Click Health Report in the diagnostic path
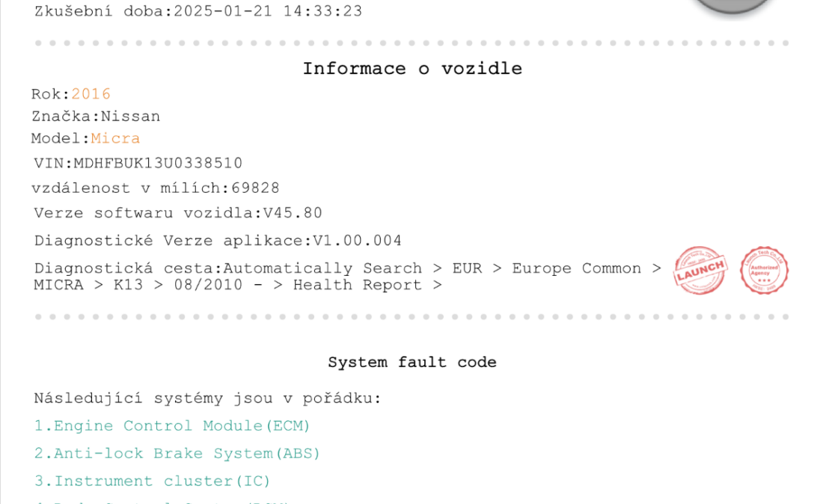This screenshot has height=504, width=823. [x=358, y=286]
